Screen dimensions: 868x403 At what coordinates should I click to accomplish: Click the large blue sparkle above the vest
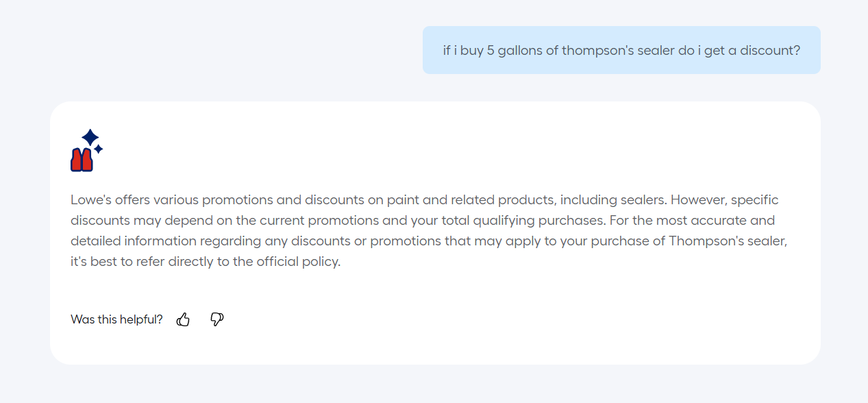point(90,137)
